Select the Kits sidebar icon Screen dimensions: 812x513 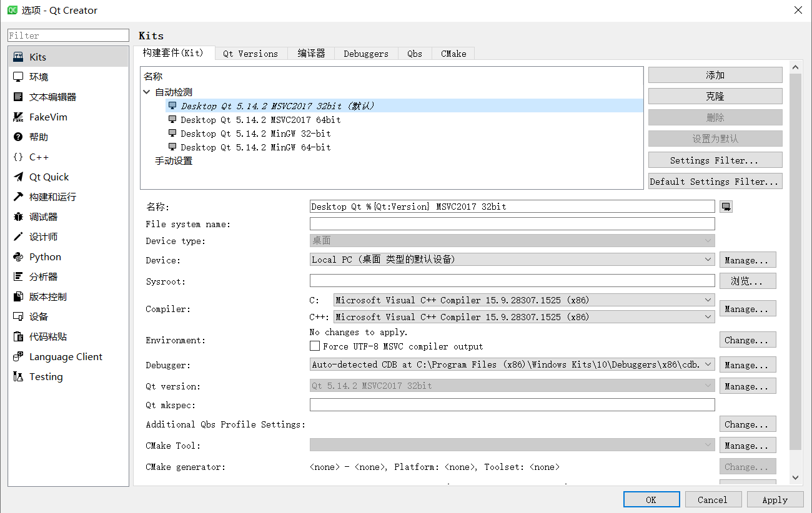coord(21,56)
